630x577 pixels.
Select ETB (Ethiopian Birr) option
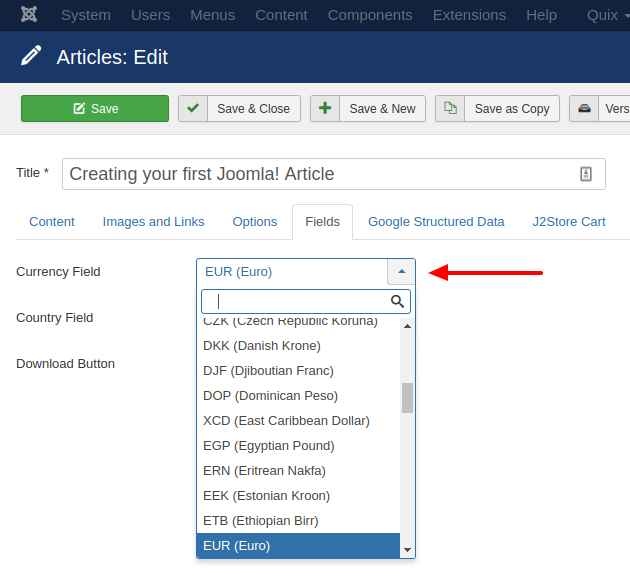pos(298,521)
